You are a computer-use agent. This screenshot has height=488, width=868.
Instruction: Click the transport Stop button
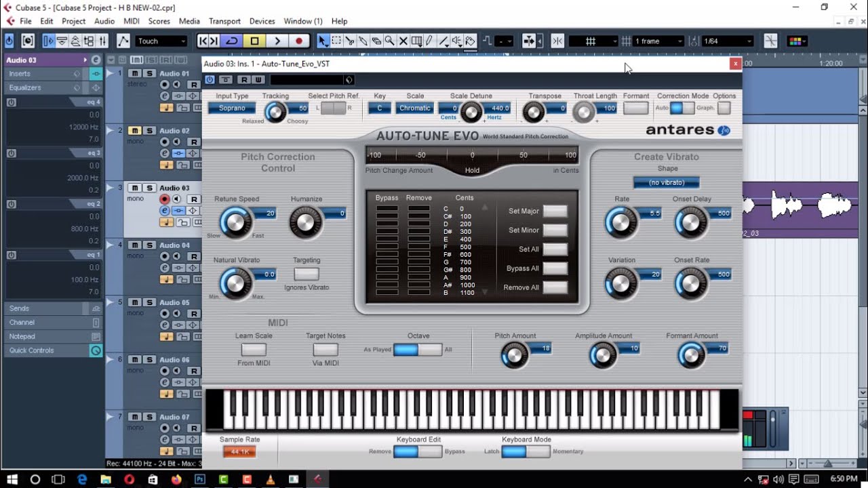tap(254, 41)
